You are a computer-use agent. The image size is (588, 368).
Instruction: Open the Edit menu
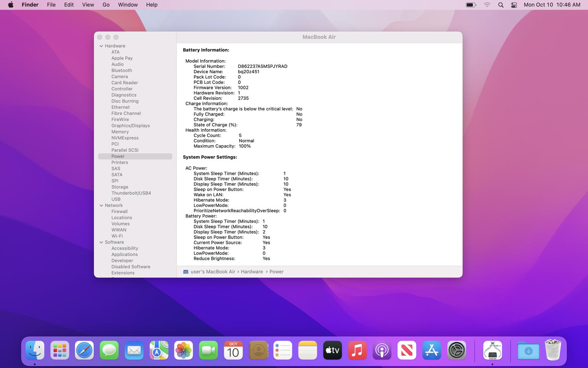(69, 5)
